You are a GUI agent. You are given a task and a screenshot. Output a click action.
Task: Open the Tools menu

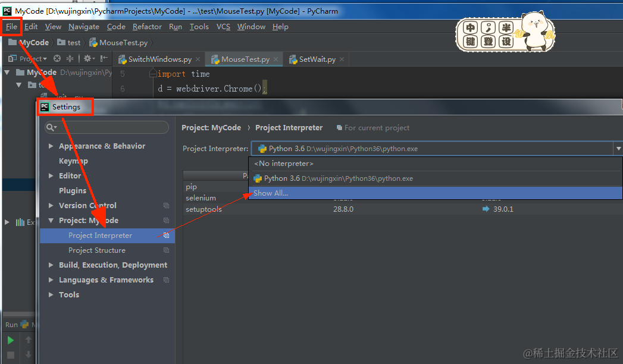click(199, 27)
